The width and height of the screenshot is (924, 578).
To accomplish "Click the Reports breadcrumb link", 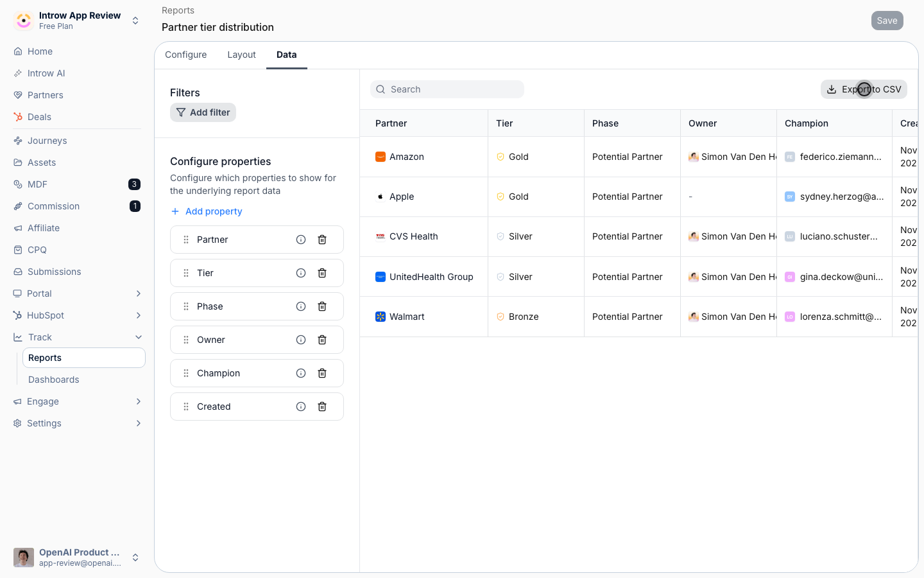I will coord(178,10).
